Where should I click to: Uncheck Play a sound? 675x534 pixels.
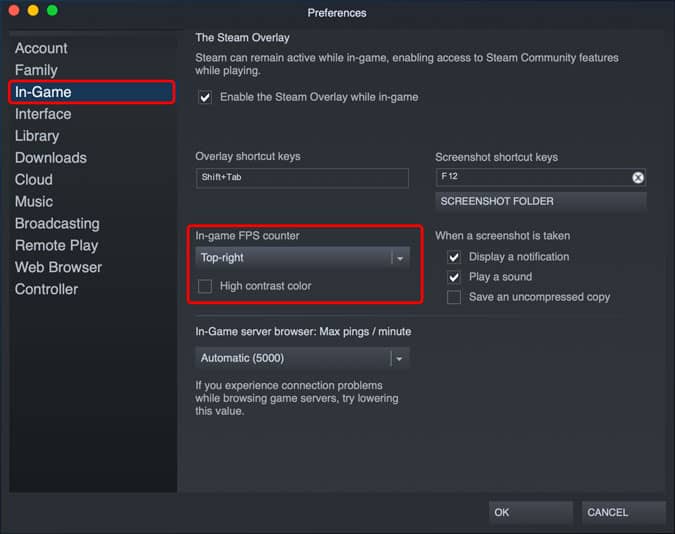454,277
